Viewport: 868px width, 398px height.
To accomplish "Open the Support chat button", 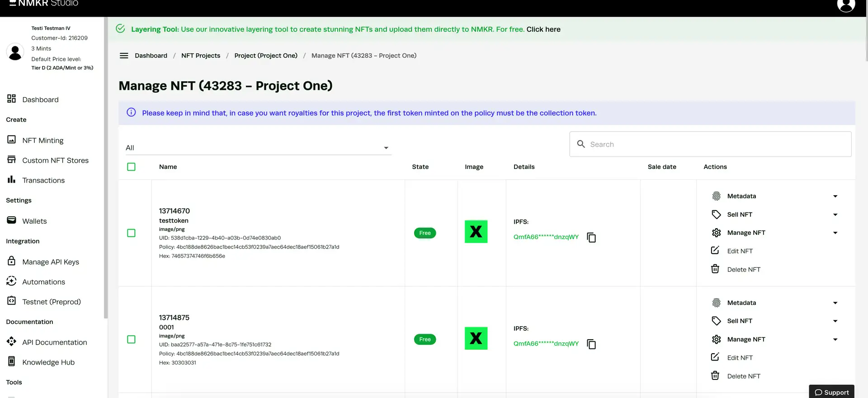I will (x=831, y=392).
